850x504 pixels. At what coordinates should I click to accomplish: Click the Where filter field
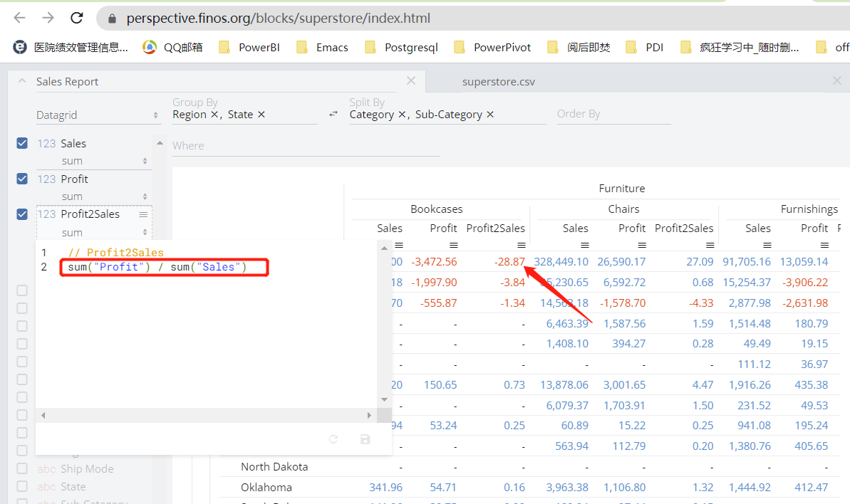[x=305, y=146]
